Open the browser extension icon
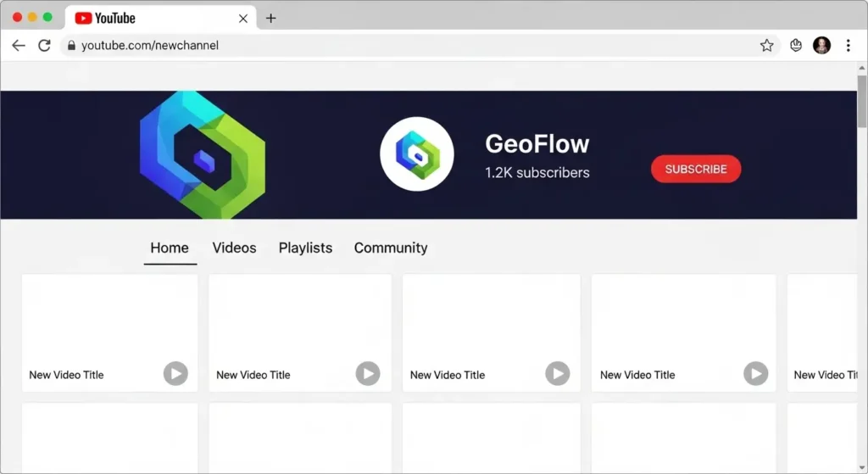868x474 pixels. point(796,46)
